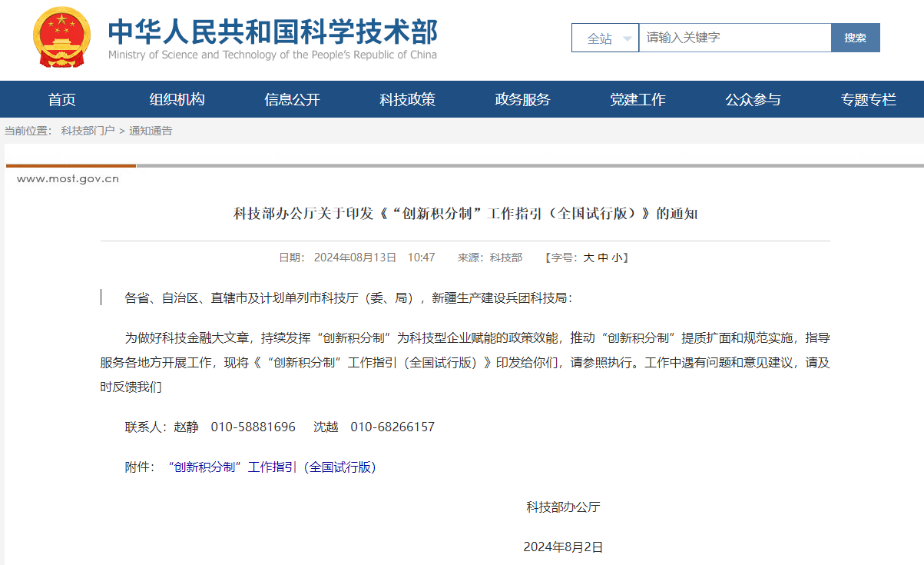
Task: Click the salutation line 各省、自治区
Action: 349,298
